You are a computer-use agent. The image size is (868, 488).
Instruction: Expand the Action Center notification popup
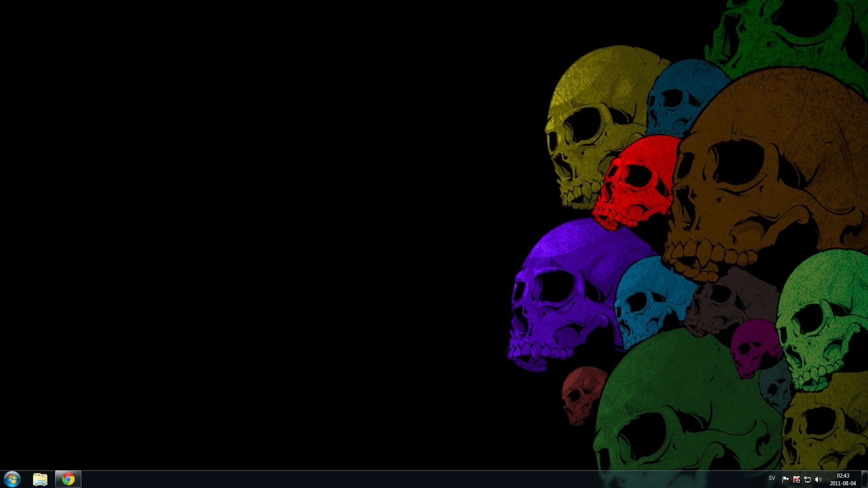coord(785,479)
